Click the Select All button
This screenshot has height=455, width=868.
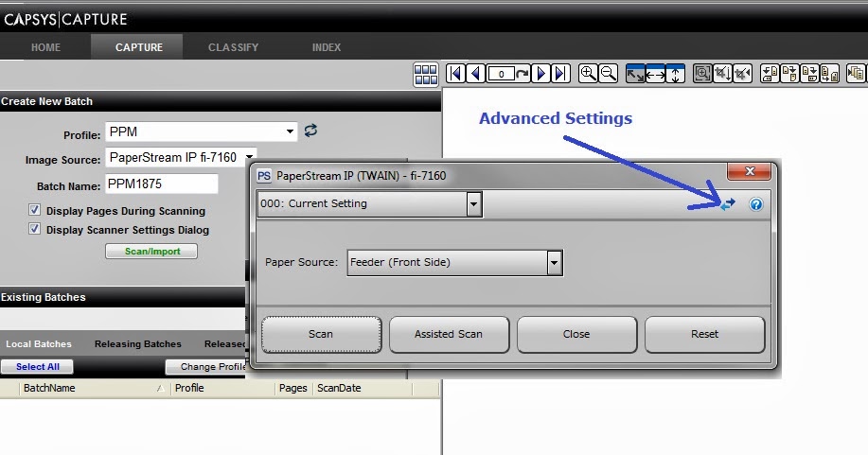coord(37,366)
